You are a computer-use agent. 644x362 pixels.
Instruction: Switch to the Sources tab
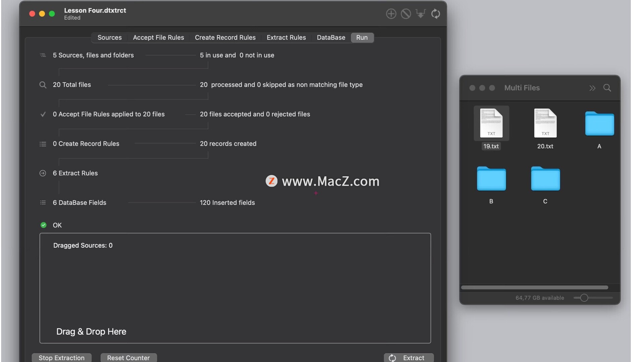tap(110, 38)
